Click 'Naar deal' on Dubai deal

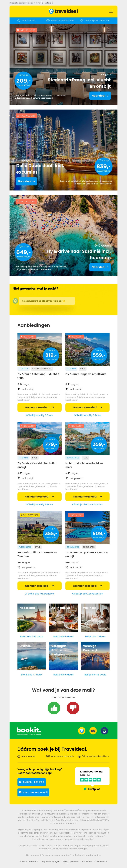click(26, 181)
